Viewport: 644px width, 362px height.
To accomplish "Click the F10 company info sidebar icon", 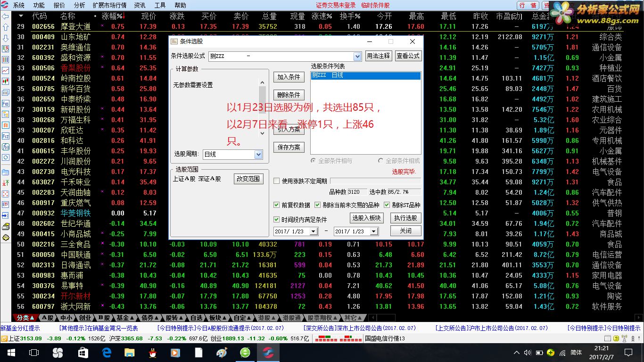I will (x=6, y=103).
